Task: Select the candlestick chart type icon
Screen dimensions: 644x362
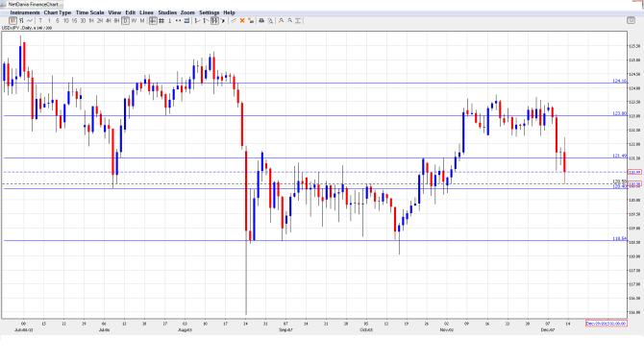Action: pos(12,20)
